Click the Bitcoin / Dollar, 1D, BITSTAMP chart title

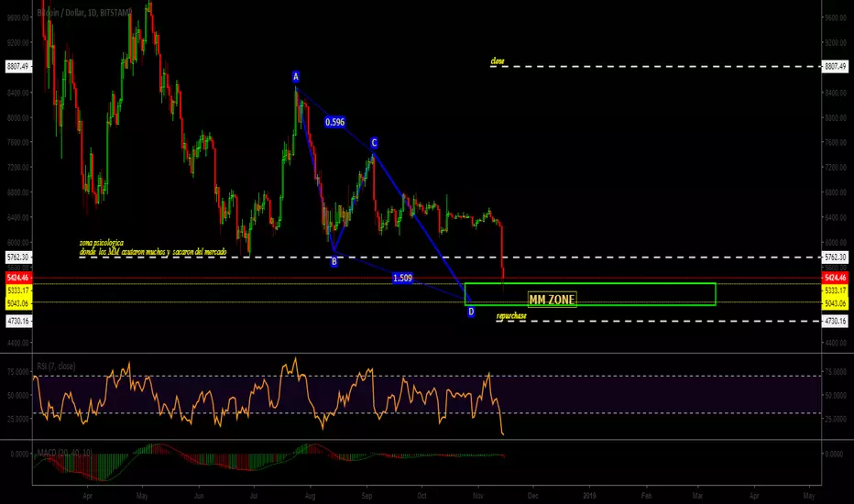point(84,13)
